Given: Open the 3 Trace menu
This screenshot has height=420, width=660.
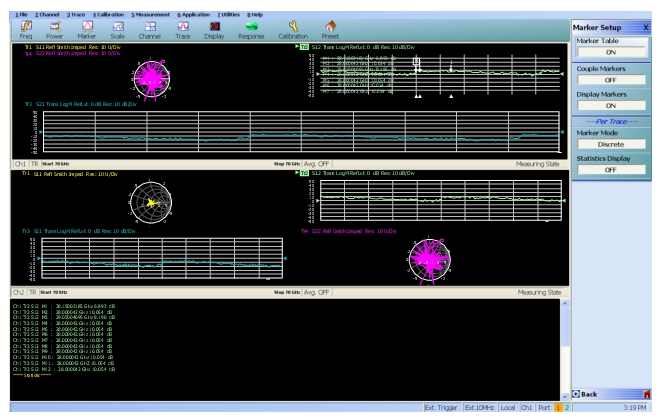Looking at the screenshot, I should (76, 15).
